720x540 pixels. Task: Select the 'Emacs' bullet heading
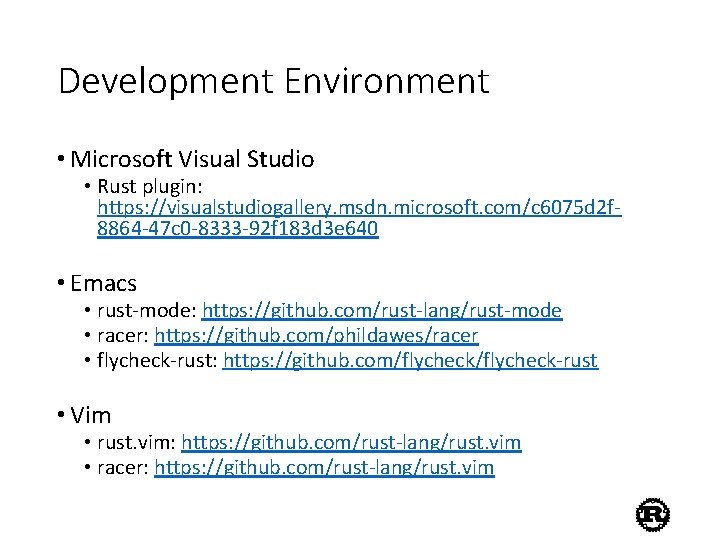[x=103, y=283]
